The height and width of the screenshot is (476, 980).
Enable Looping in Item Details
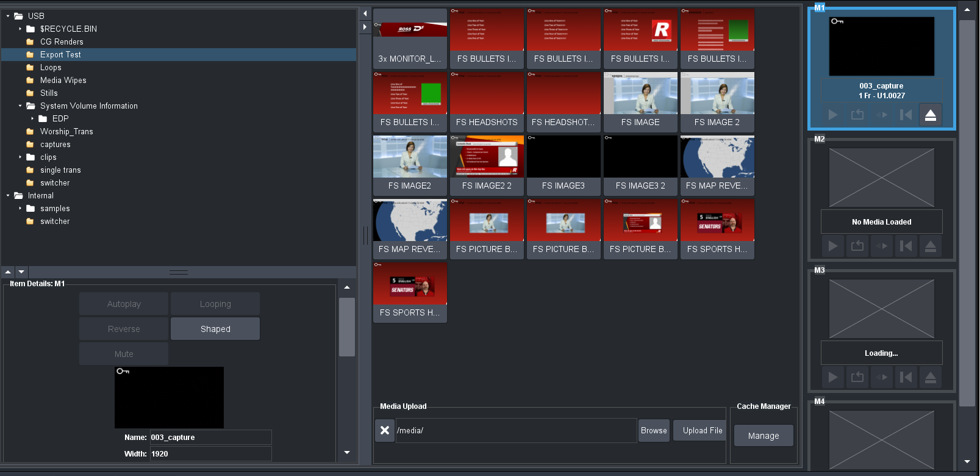pos(215,304)
